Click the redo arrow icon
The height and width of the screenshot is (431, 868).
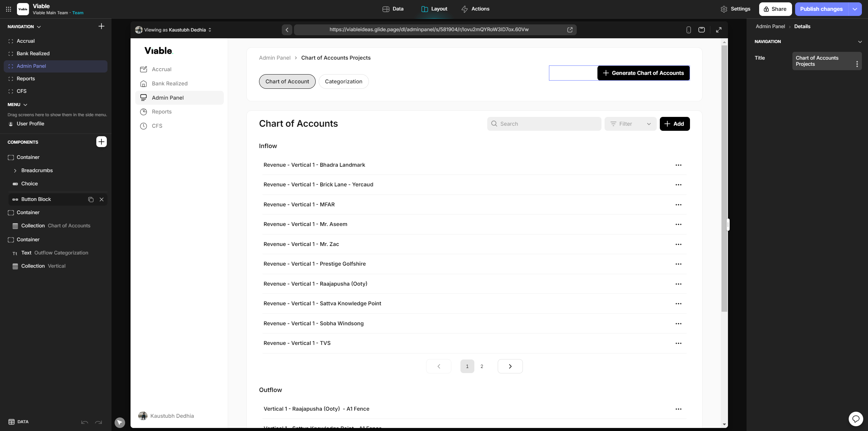click(98, 422)
